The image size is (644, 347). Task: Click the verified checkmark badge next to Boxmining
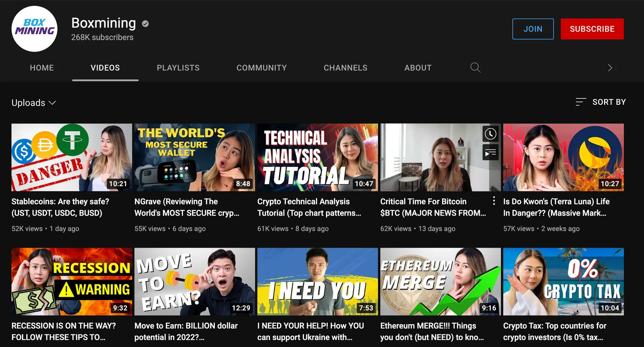click(x=145, y=24)
